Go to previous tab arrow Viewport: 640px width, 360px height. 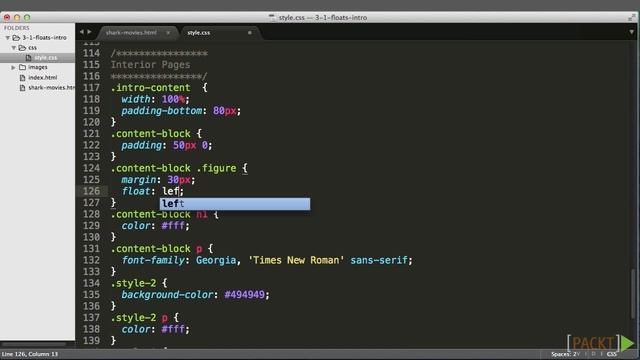[x=82, y=32]
